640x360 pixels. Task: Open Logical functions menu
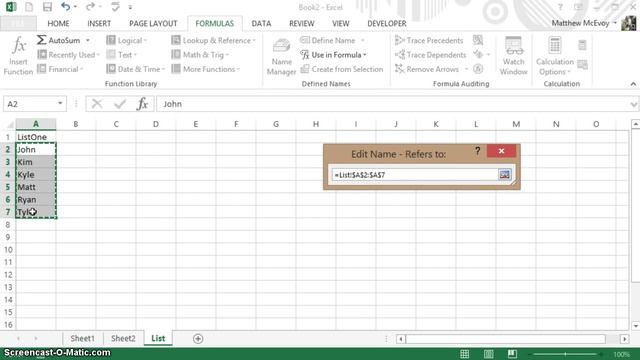127,40
